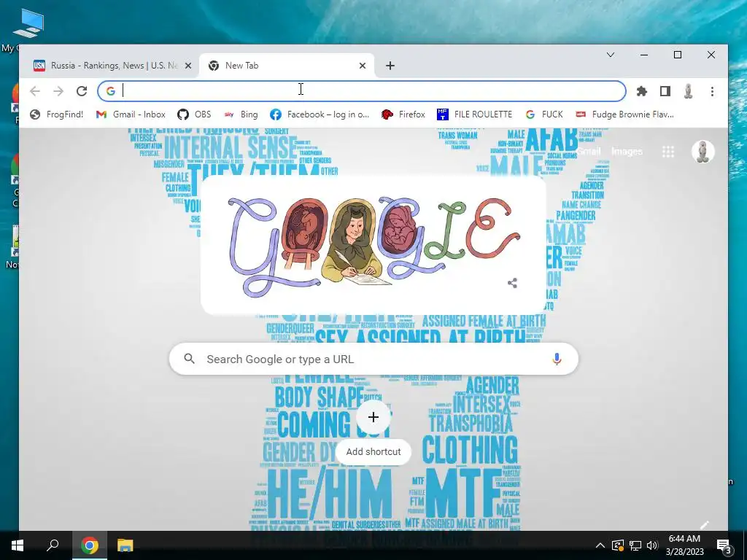Image resolution: width=747 pixels, height=560 pixels.
Task: Open the clock showing 6:44 AM
Action: coord(684,545)
